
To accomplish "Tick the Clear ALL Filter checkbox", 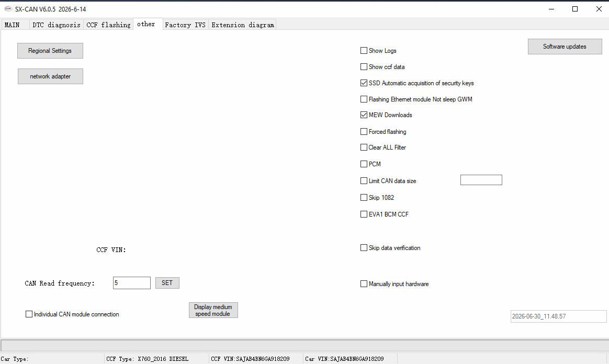I will (364, 147).
